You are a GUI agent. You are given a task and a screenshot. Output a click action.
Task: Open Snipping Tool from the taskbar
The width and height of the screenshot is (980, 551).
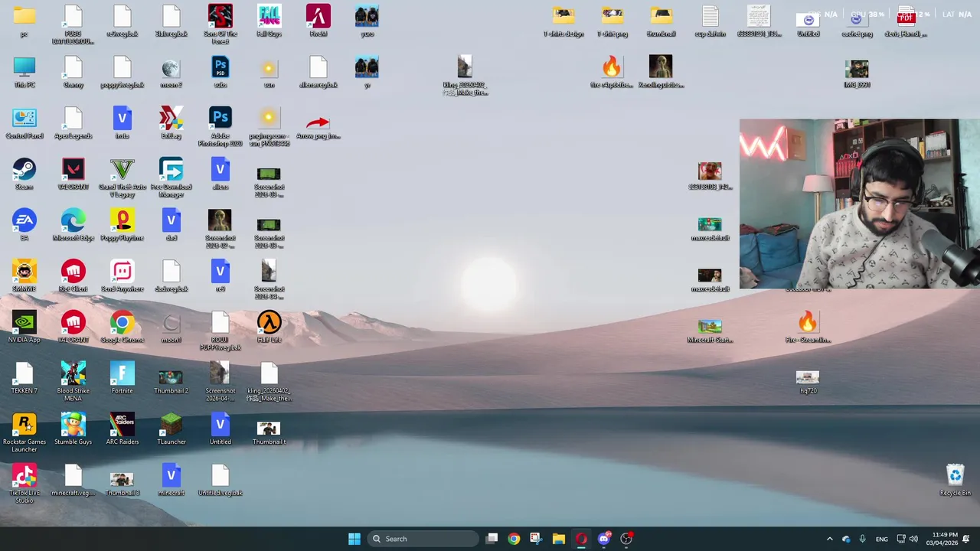[536, 539]
